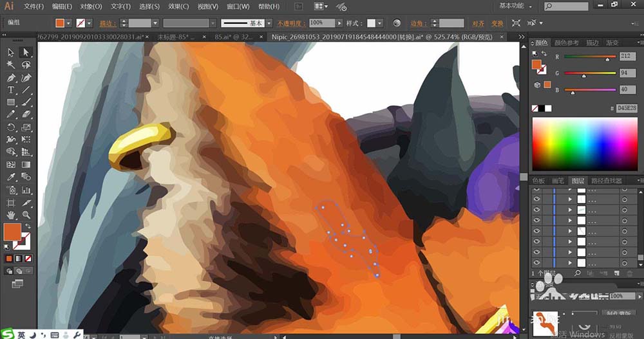
Task: Click the 对齐 align link
Action: click(x=478, y=23)
